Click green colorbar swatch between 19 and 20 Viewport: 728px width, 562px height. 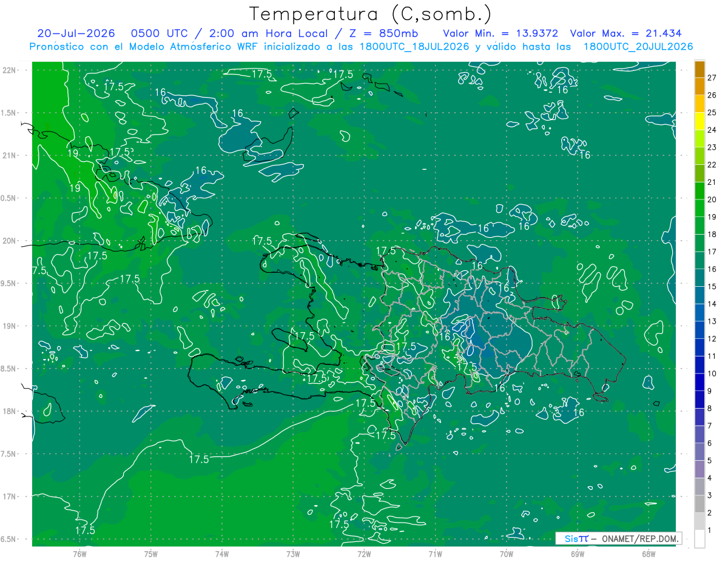point(699,208)
